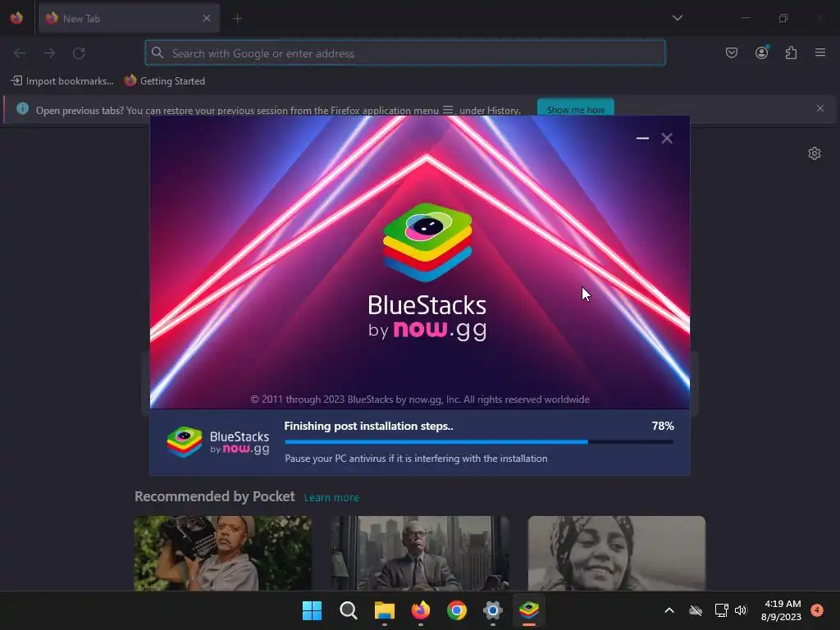Open Windows taskbar Search
Screen dimensions: 840x630
pos(348,610)
